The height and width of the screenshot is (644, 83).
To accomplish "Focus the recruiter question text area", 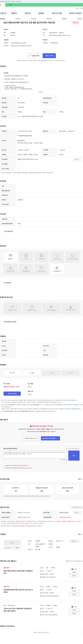I will tap(35, 454).
